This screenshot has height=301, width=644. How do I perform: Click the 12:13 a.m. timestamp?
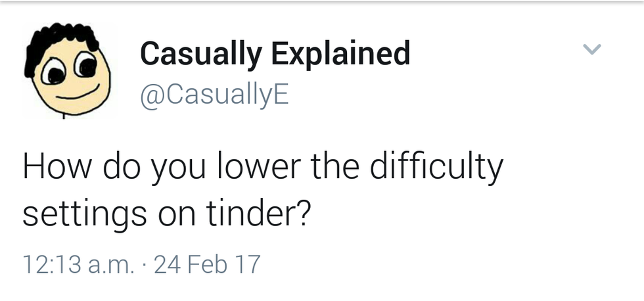click(78, 265)
